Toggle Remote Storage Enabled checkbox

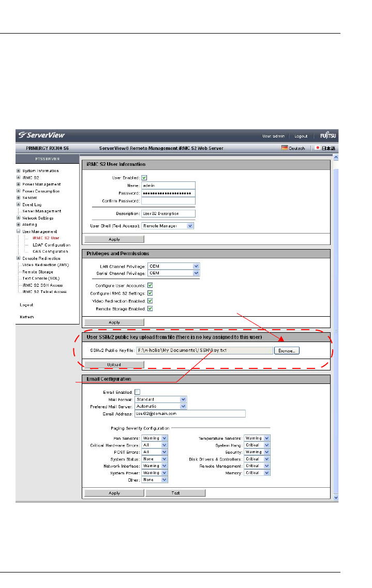150,308
